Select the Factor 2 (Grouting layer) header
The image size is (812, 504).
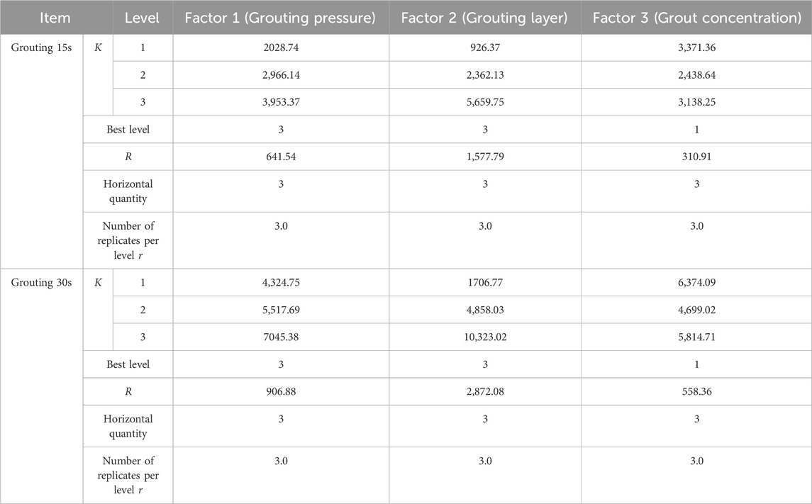coord(484,18)
